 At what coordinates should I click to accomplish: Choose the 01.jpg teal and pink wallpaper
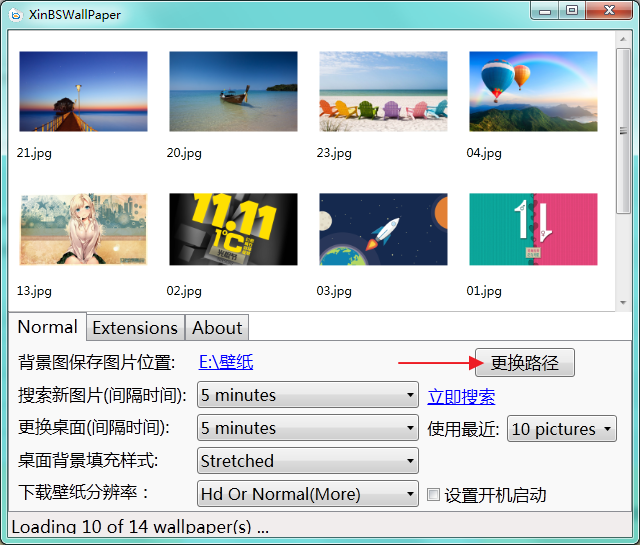point(533,229)
